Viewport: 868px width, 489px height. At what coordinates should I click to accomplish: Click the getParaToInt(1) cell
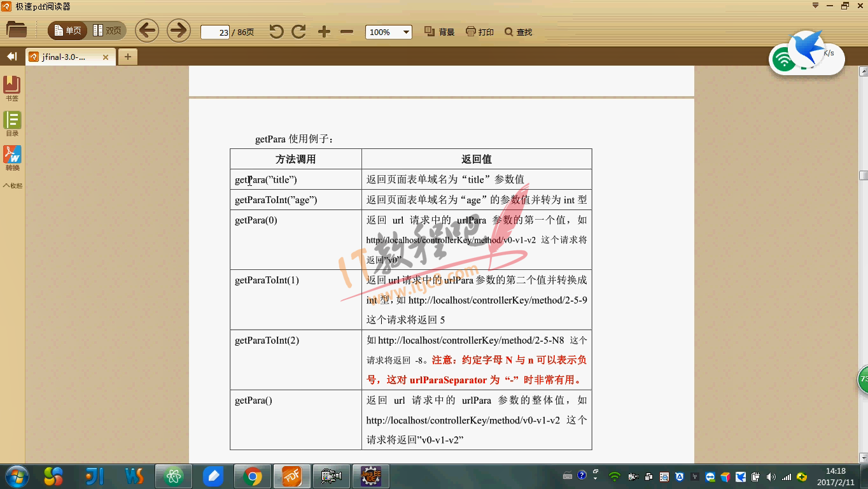[296, 299]
